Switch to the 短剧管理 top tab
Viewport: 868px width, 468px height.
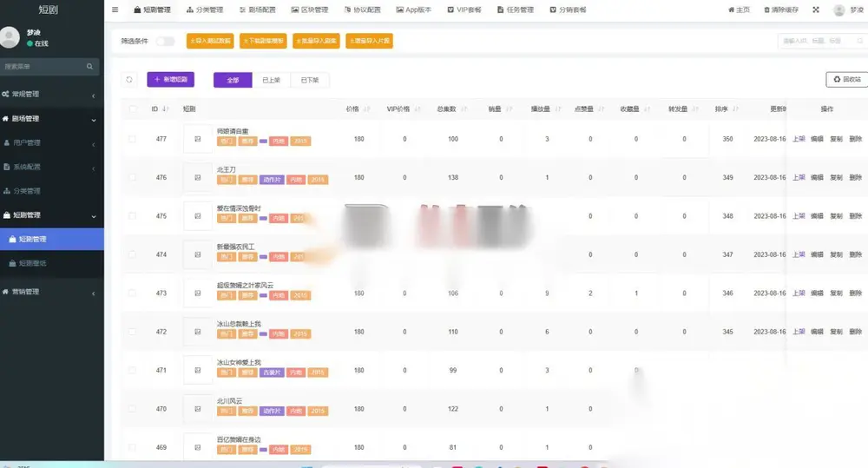tap(152, 10)
